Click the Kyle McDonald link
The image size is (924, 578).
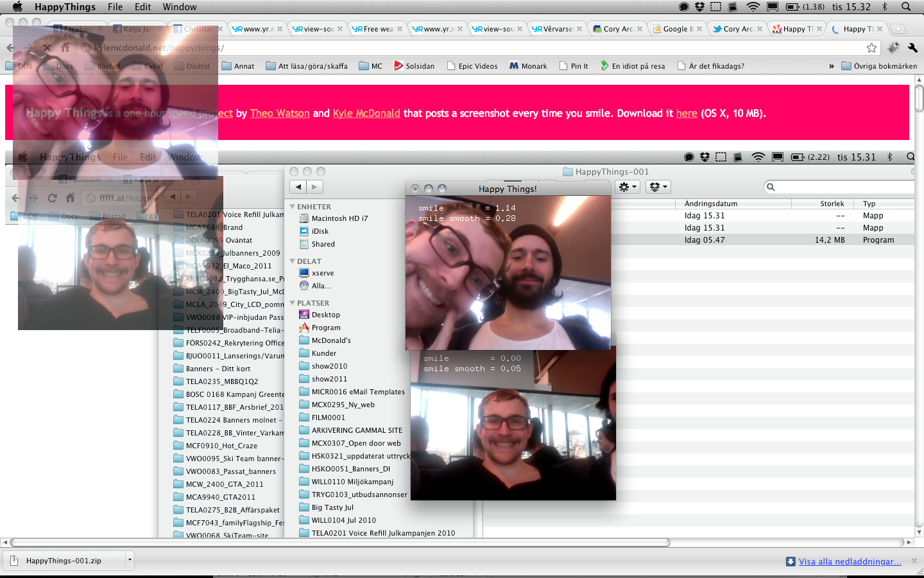pos(366,113)
